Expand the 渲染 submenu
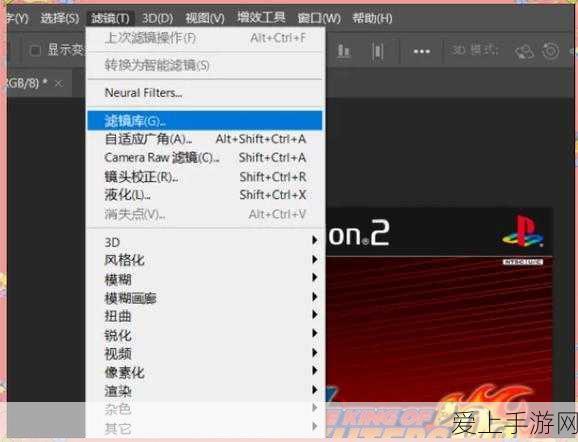The width and height of the screenshot is (578, 442). pyautogui.click(x=205, y=391)
